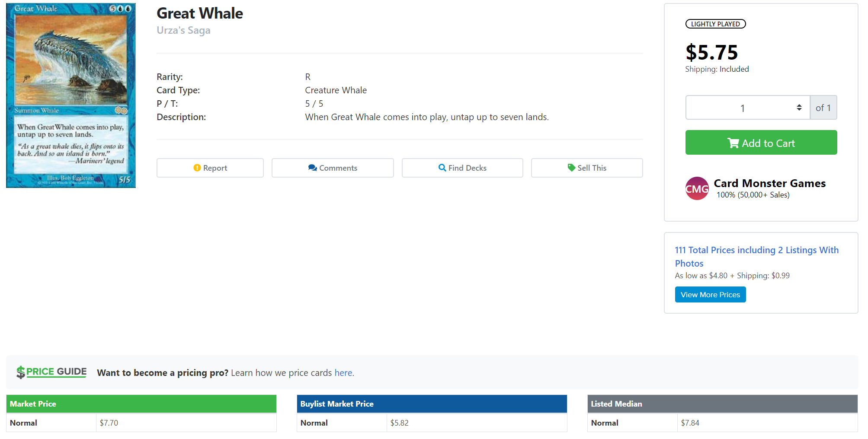Open the Card Monster Games seller page
The width and height of the screenshot is (868, 439).
tap(769, 183)
